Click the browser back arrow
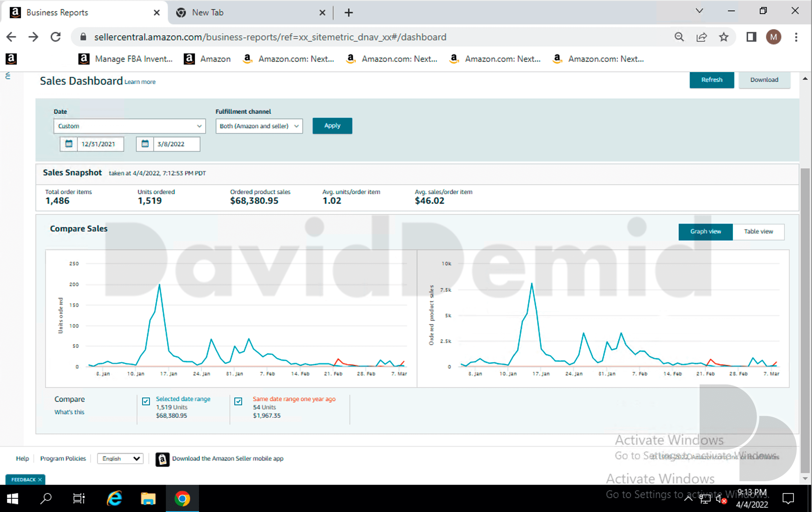Viewport: 812px width, 512px height. [x=11, y=37]
